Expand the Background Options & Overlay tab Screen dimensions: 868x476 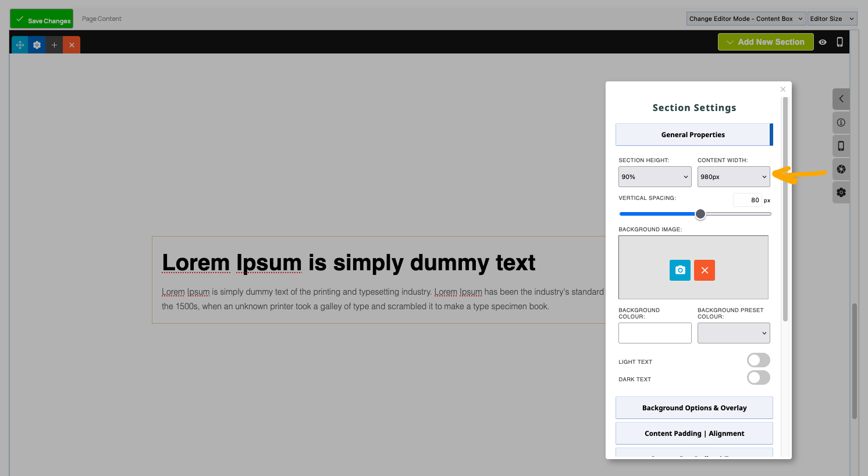[694, 408]
